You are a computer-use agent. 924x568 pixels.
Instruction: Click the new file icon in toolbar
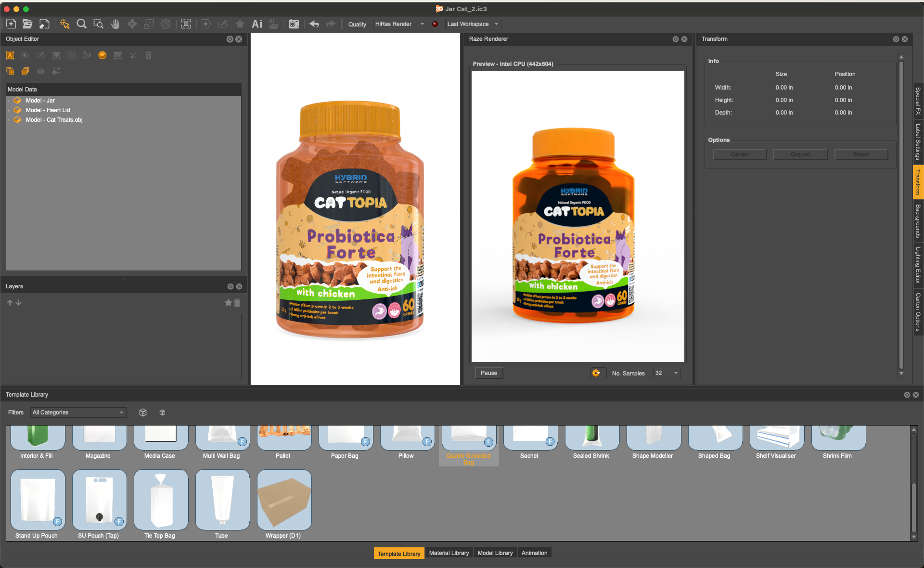[x=11, y=24]
